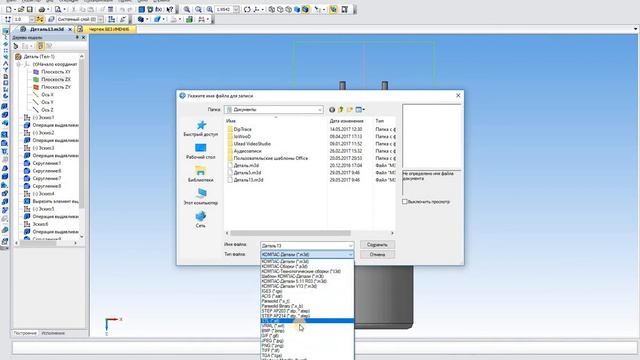Click the Сохранить button

(x=377, y=244)
